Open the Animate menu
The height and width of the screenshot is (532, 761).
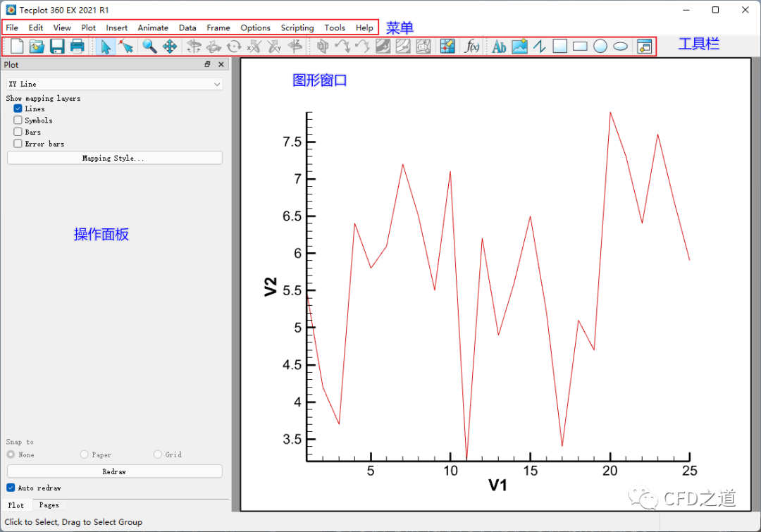point(153,27)
